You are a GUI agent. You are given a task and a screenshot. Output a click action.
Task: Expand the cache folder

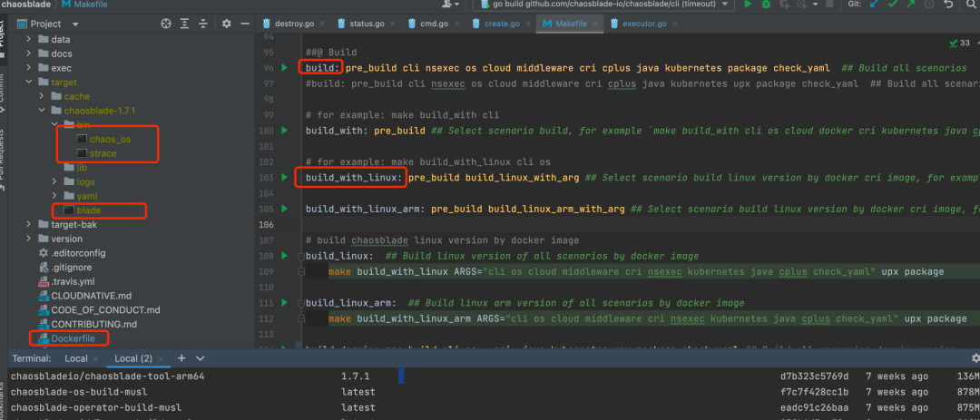pos(43,96)
